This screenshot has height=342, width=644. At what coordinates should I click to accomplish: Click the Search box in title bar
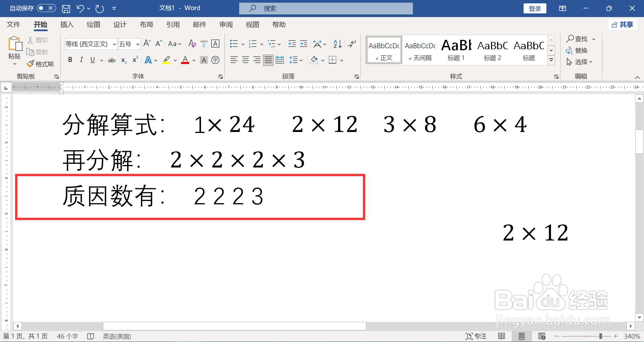[326, 8]
